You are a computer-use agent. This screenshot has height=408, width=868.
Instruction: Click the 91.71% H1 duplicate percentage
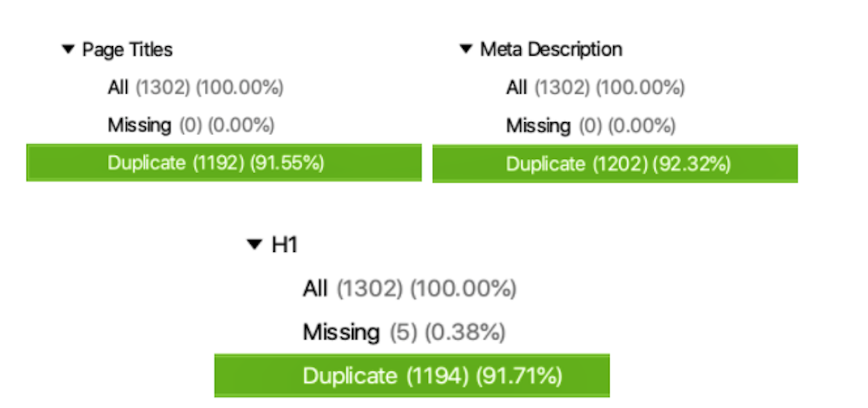(519, 376)
